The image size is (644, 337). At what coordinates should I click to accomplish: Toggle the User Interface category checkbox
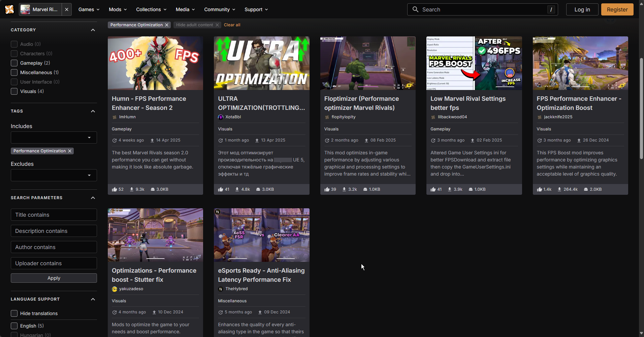pos(14,82)
